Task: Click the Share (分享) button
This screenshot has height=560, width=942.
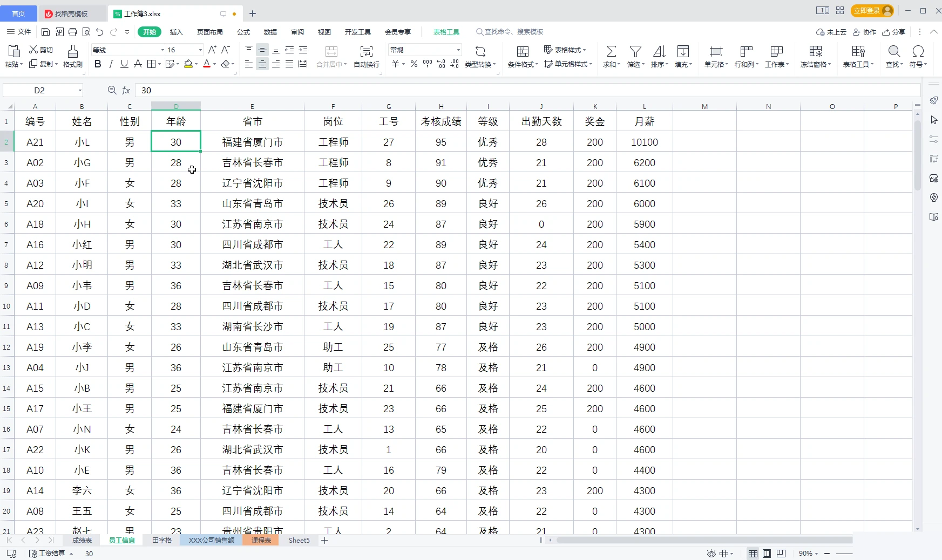Action: (x=894, y=32)
